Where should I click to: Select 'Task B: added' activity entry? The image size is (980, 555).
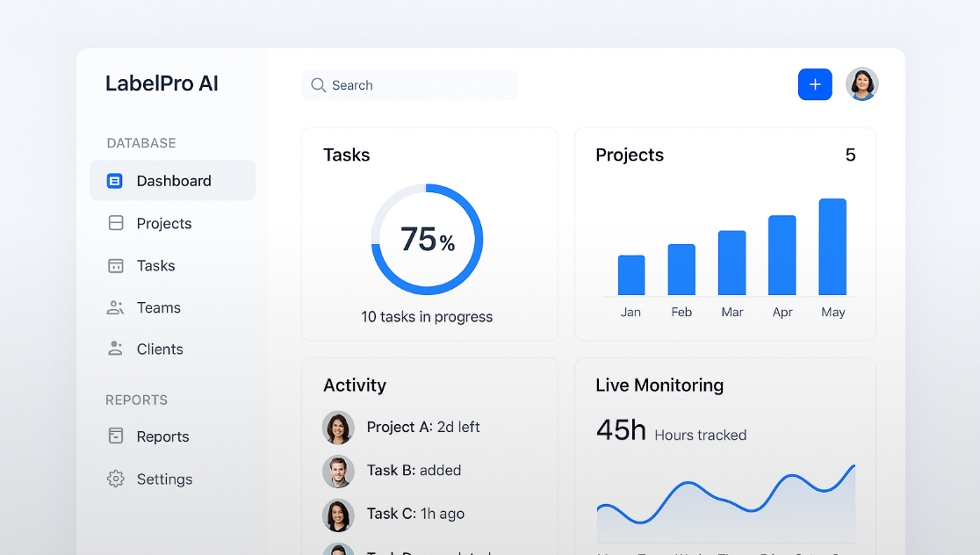[x=414, y=470]
